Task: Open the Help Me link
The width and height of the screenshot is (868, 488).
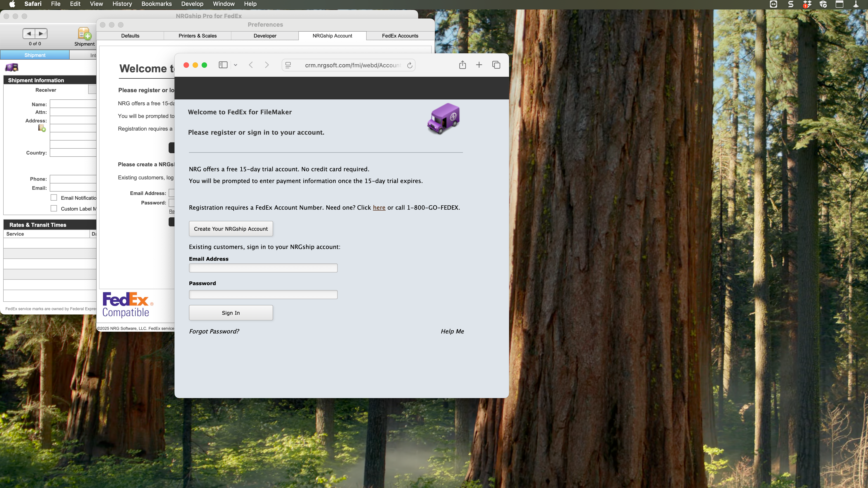Action: [452, 331]
